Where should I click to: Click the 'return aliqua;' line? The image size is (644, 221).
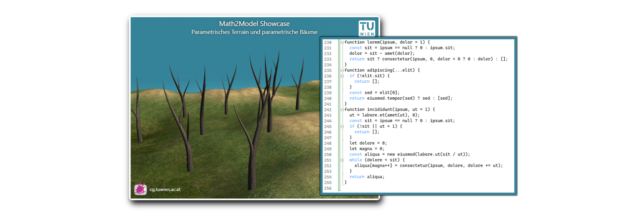click(367, 177)
